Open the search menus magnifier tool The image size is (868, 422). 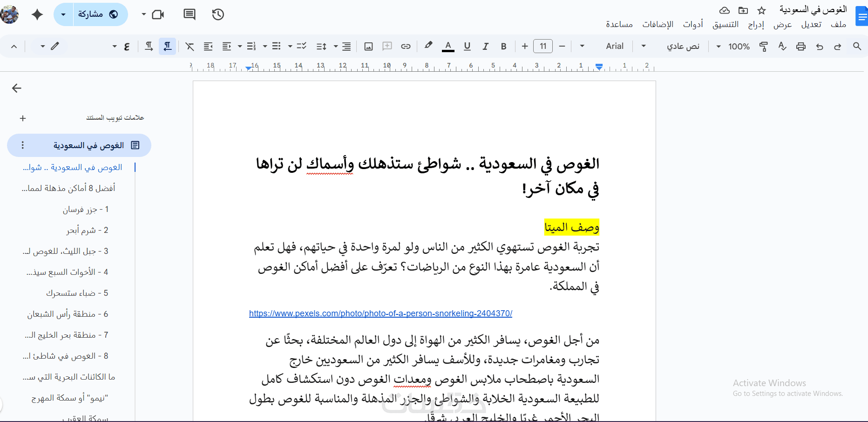click(857, 46)
